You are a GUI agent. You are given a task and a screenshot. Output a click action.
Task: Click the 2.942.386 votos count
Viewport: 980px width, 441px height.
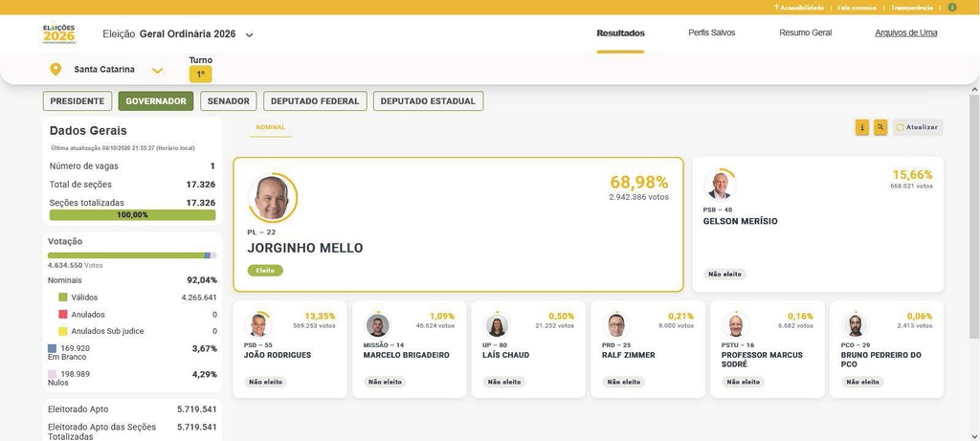click(x=638, y=197)
